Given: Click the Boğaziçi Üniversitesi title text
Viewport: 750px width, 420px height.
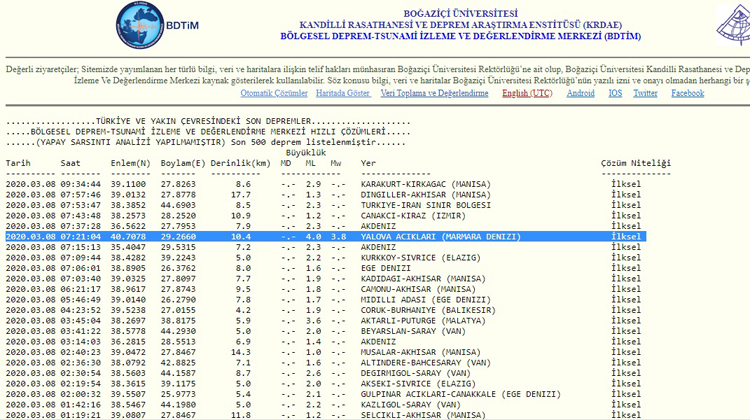Looking at the screenshot, I should 461,13.
